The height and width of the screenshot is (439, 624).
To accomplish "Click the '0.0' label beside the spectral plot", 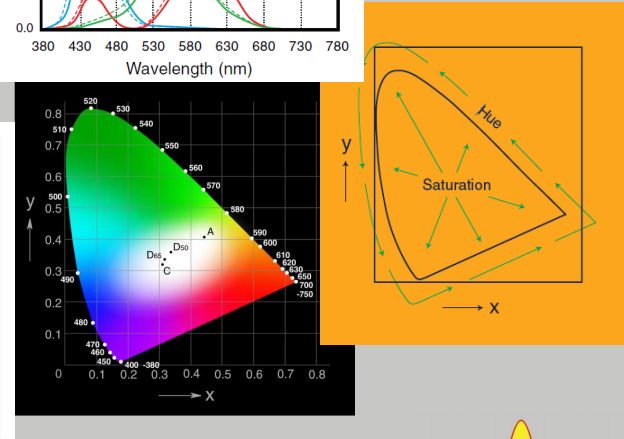I will tap(25, 28).
